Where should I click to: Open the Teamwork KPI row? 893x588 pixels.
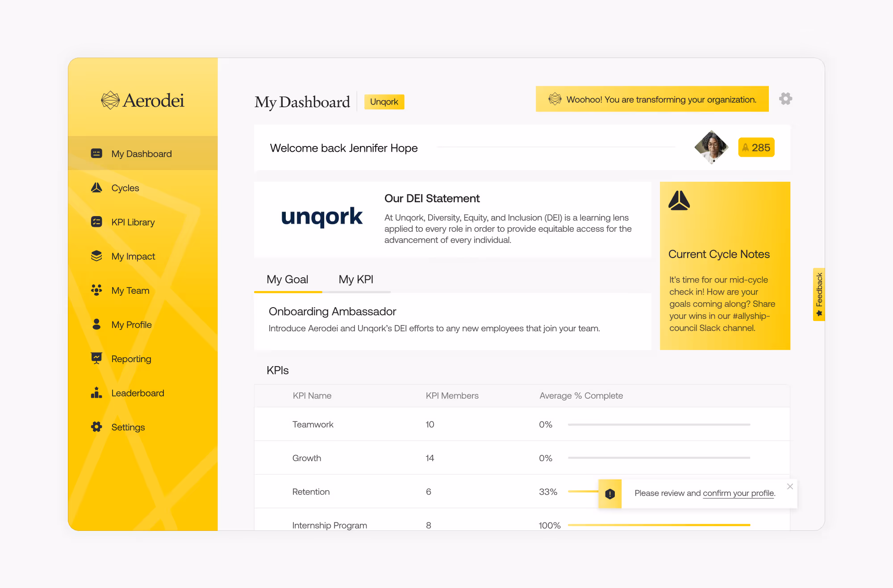(x=313, y=424)
